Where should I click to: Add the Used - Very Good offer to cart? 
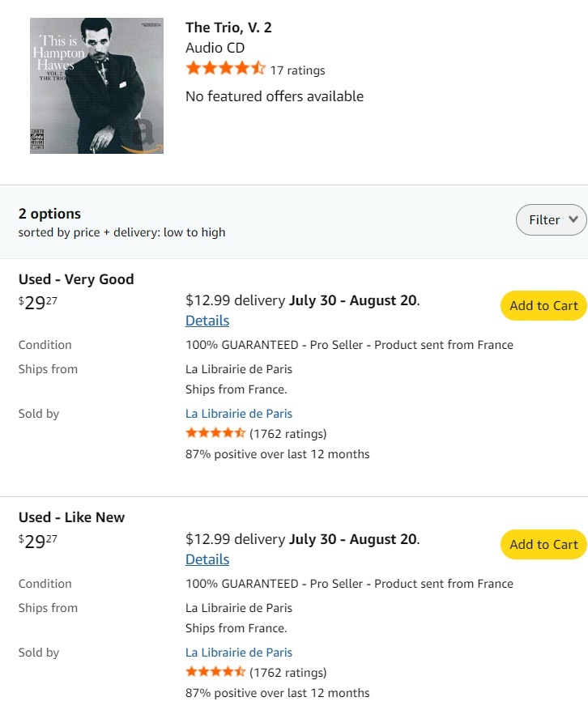[543, 305]
